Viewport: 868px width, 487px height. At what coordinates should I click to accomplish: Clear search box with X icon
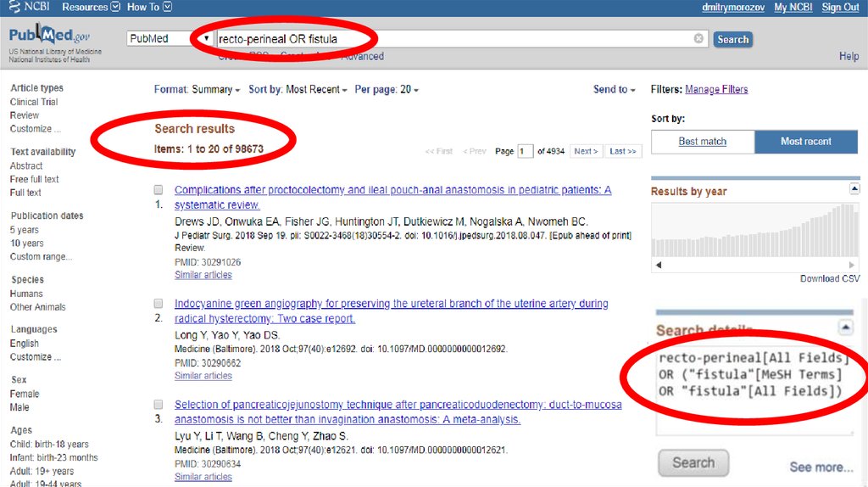click(698, 39)
